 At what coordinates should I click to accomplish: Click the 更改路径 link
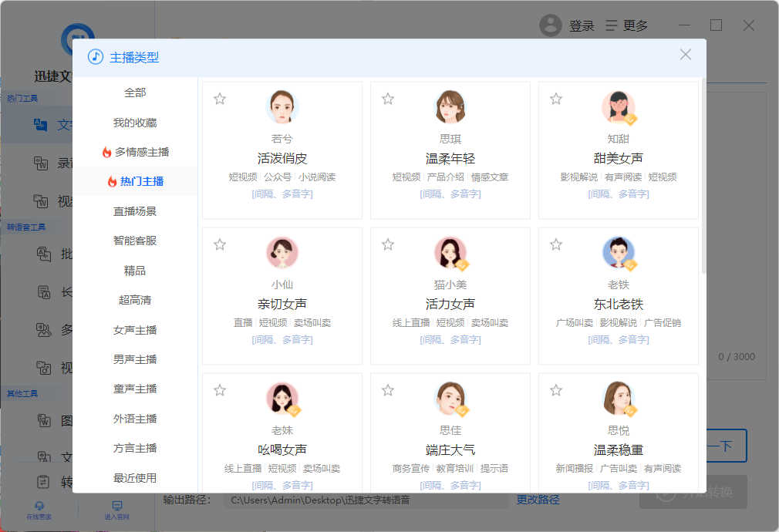(x=538, y=500)
